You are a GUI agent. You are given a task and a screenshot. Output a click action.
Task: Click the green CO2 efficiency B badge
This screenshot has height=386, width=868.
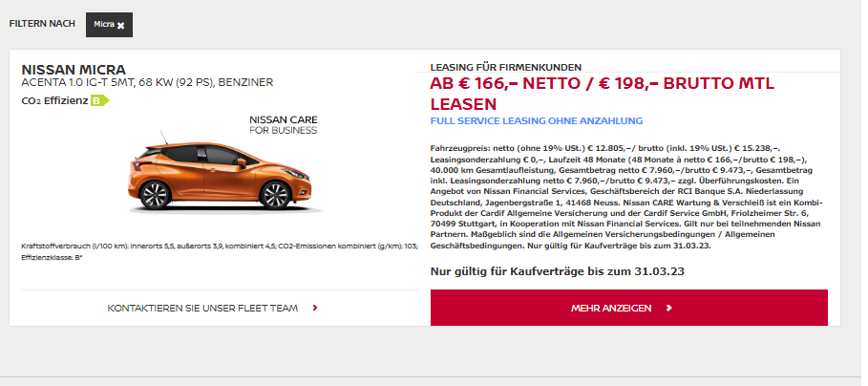click(100, 100)
